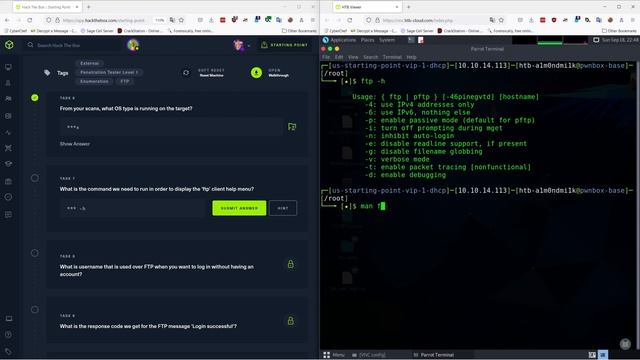
Task: Open the Starting Point button
Action: pos(284,45)
